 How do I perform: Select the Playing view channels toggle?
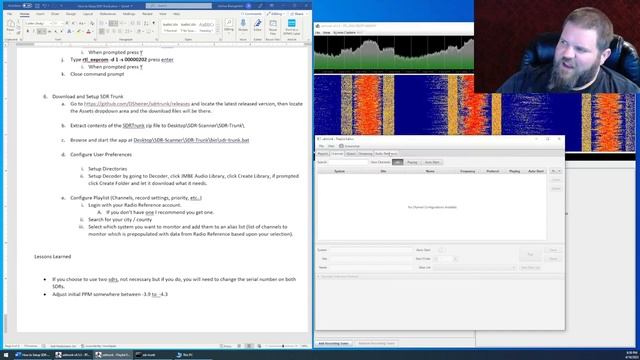pyautogui.click(x=412, y=162)
